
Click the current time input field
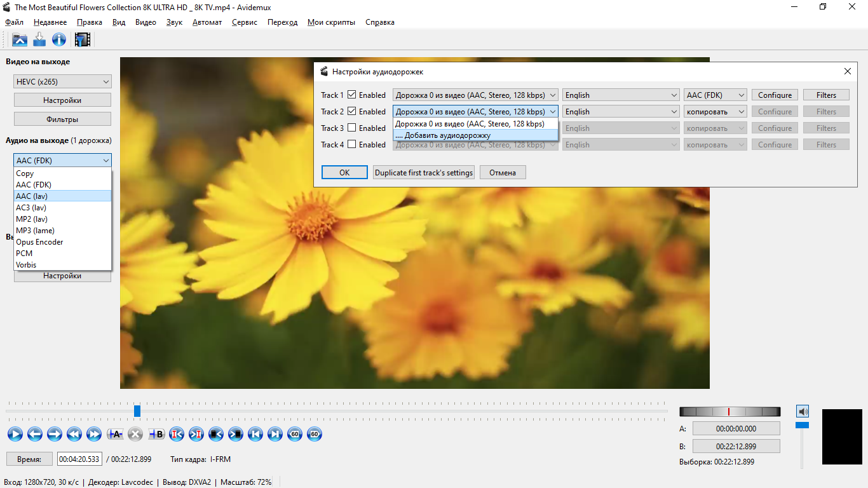click(x=79, y=459)
